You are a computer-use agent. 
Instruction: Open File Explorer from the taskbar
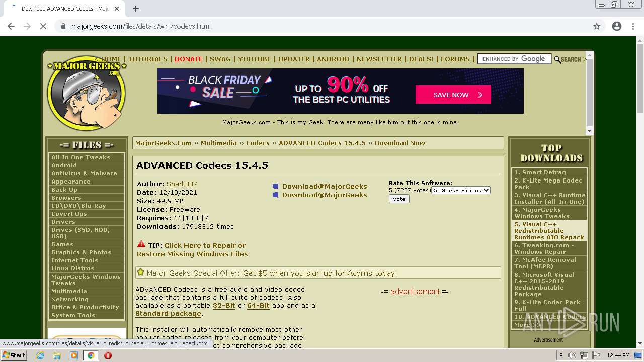[x=57, y=355]
